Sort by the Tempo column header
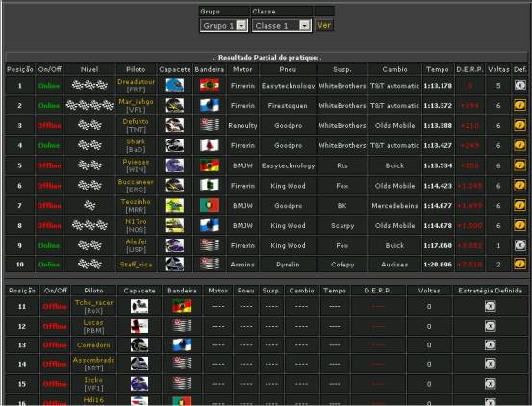This screenshot has width=532, height=406. [438, 69]
